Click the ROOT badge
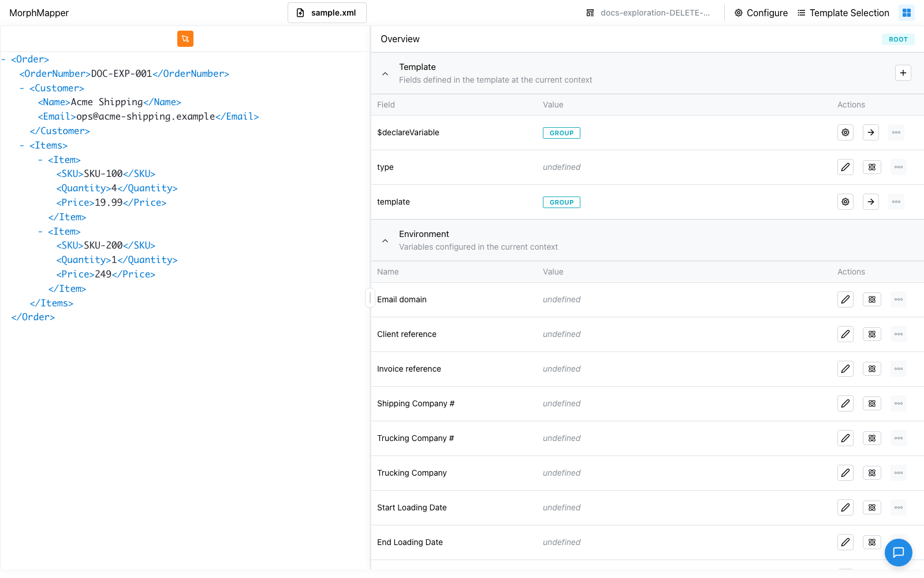The image size is (924, 578). 898,39
